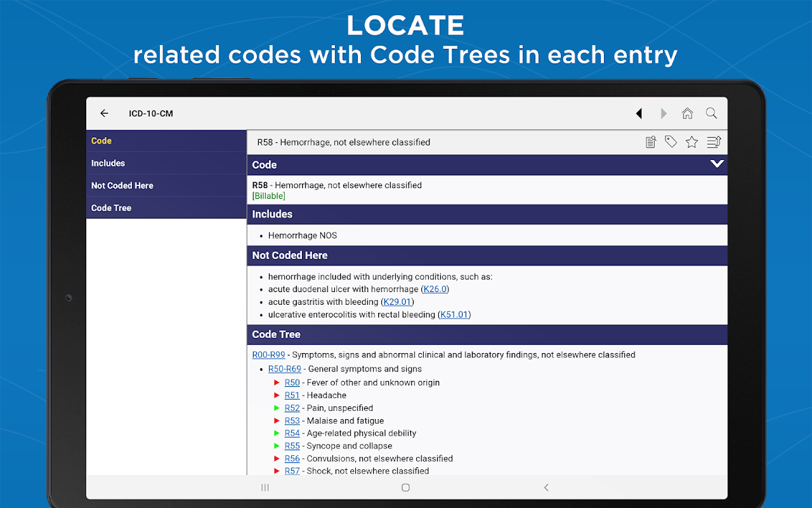Tap the Android home button

click(406, 488)
